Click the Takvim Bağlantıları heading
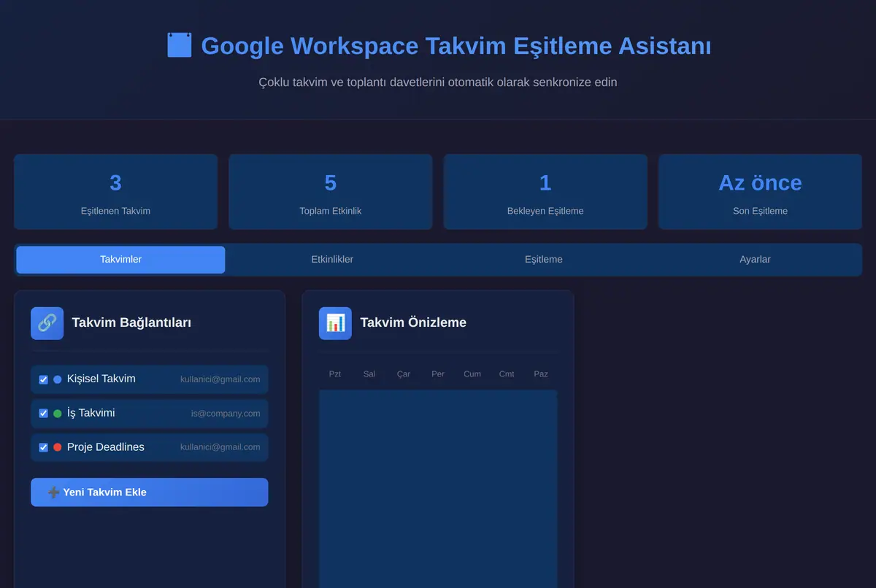Image resolution: width=876 pixels, height=588 pixels. 131,322
